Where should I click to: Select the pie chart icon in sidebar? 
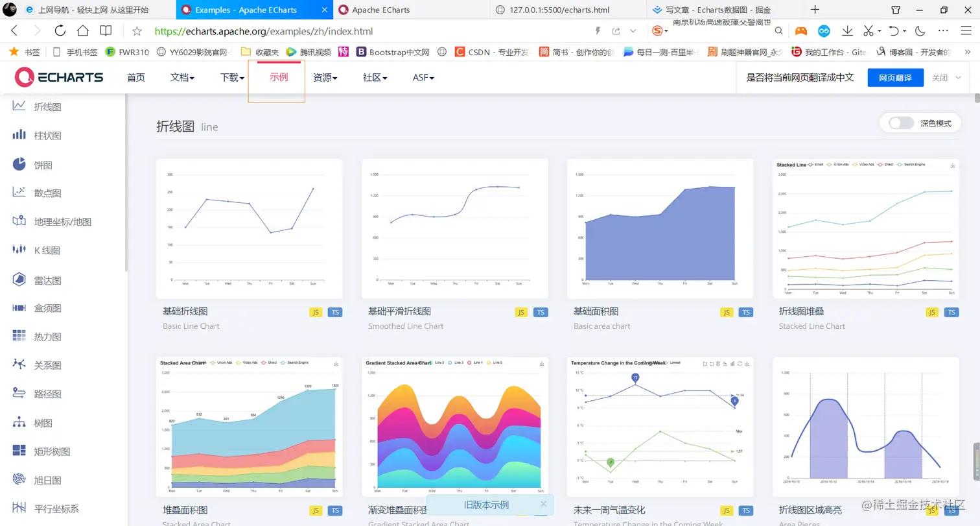point(19,164)
